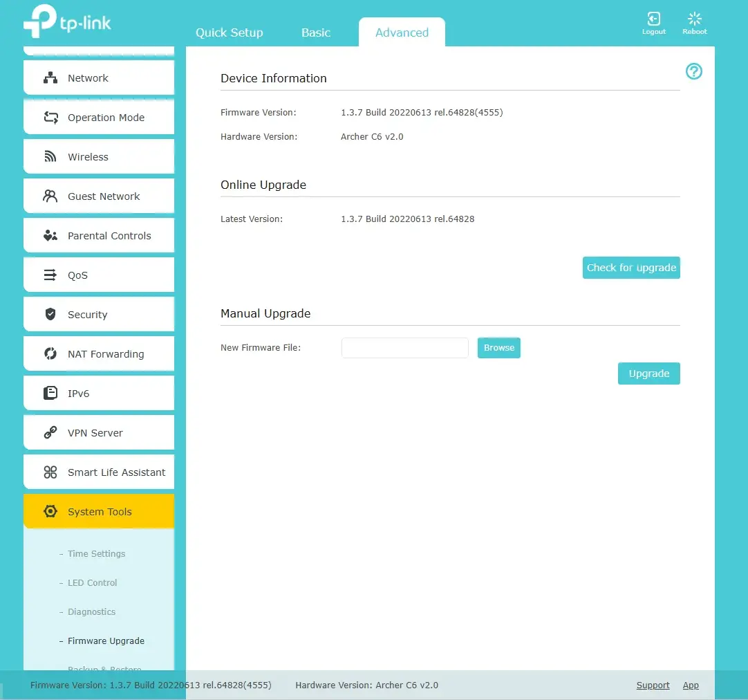Click the System Tools gear icon
This screenshot has height=700, width=748.
(50, 511)
